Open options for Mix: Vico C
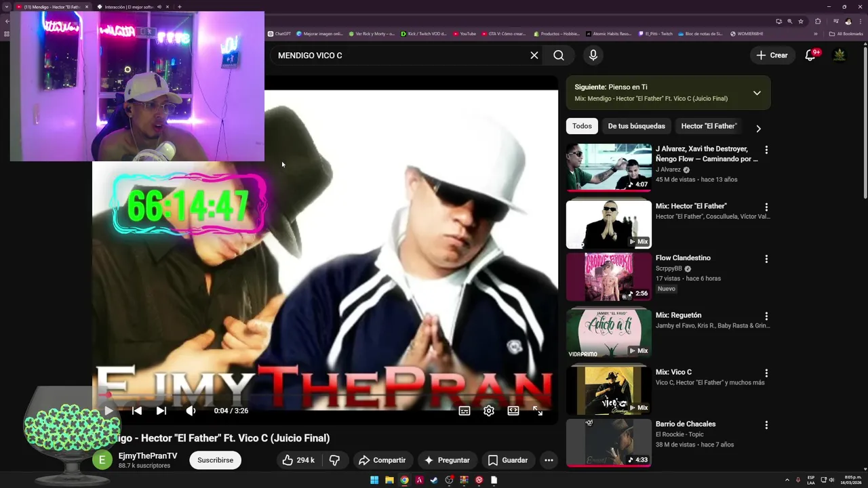The height and width of the screenshot is (488, 868). click(x=766, y=373)
